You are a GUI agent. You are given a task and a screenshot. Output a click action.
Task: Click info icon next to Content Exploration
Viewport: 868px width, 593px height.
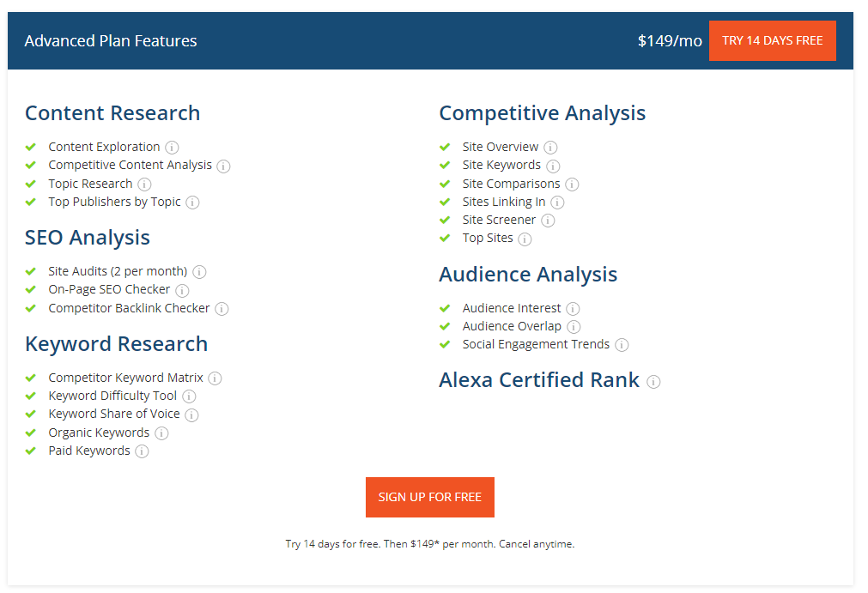click(172, 148)
